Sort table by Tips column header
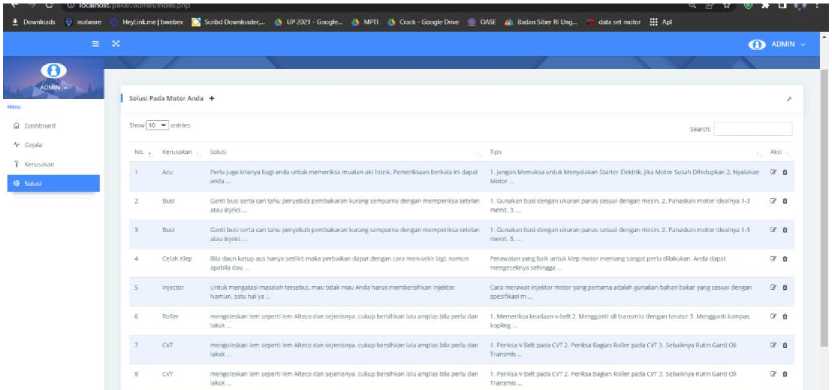832x390 pixels. [x=625, y=152]
